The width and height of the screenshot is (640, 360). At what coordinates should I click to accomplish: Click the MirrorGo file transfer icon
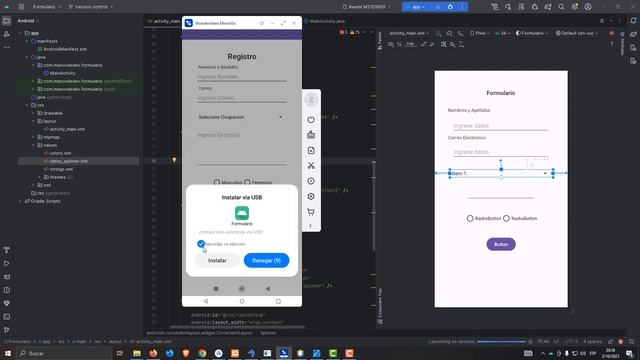(x=311, y=150)
